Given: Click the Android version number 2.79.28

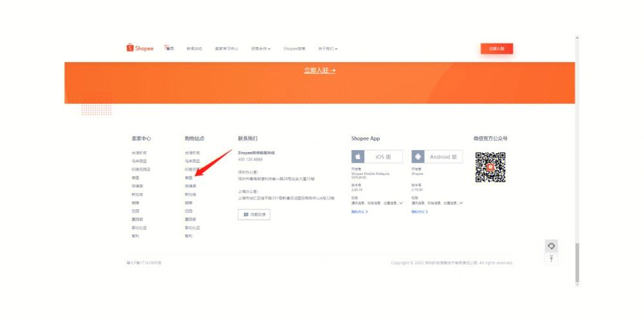Looking at the screenshot, I should (417, 190).
